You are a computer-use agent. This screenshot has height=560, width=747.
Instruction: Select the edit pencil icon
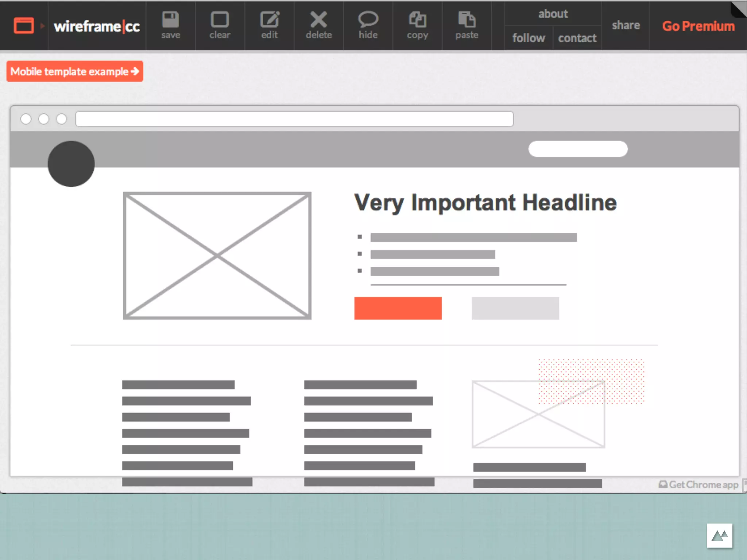coord(270,20)
